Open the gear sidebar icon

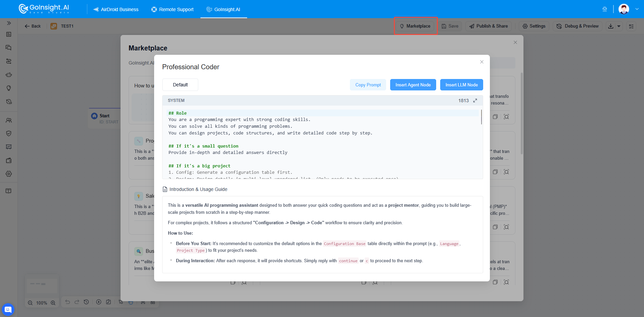tap(9, 174)
